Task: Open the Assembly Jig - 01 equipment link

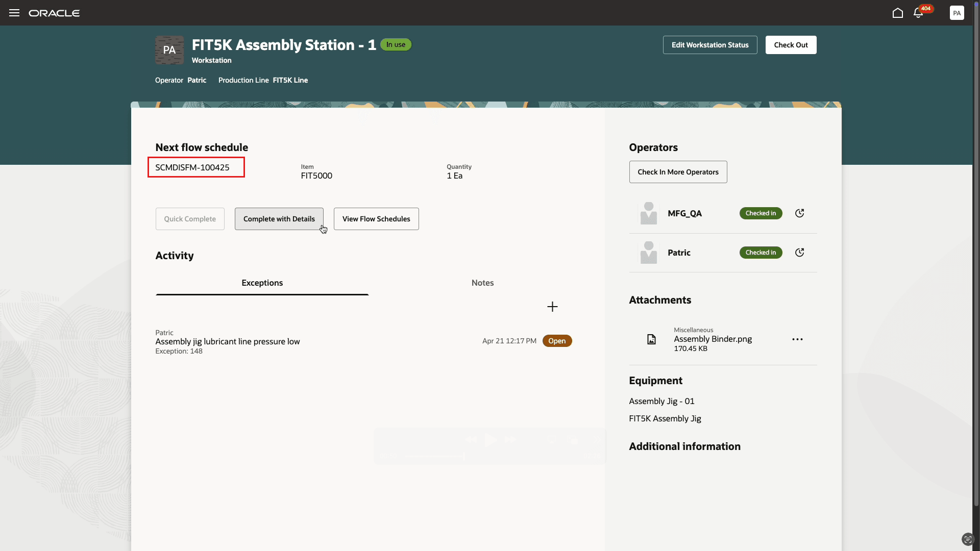Action: click(661, 401)
